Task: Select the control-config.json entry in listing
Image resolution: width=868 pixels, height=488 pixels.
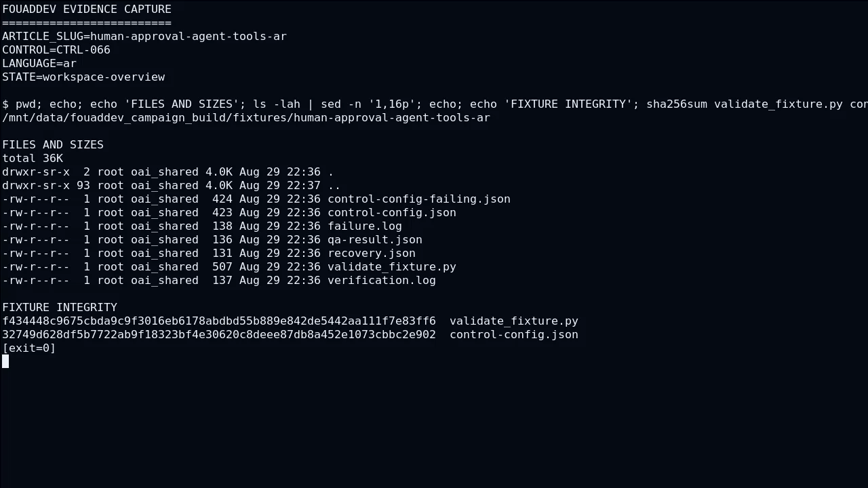Action: (392, 212)
